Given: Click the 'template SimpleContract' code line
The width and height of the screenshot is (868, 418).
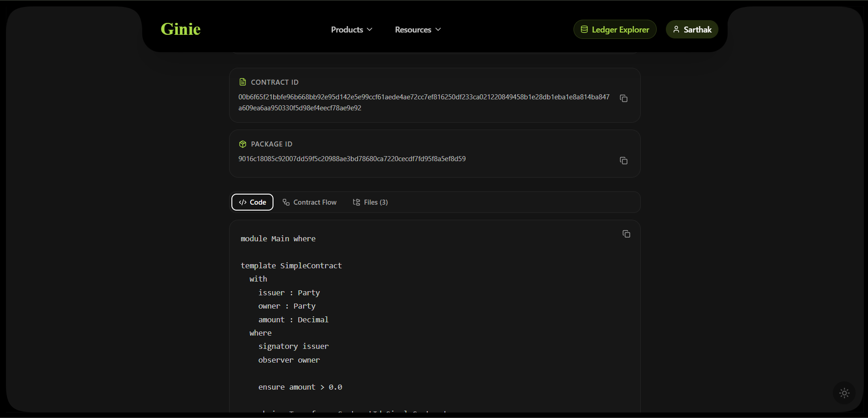Looking at the screenshot, I should [x=291, y=266].
